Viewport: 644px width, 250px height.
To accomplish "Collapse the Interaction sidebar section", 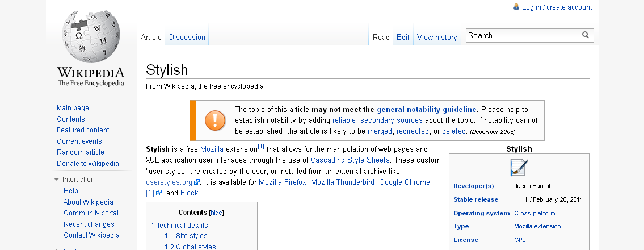I will pyautogui.click(x=56, y=180).
